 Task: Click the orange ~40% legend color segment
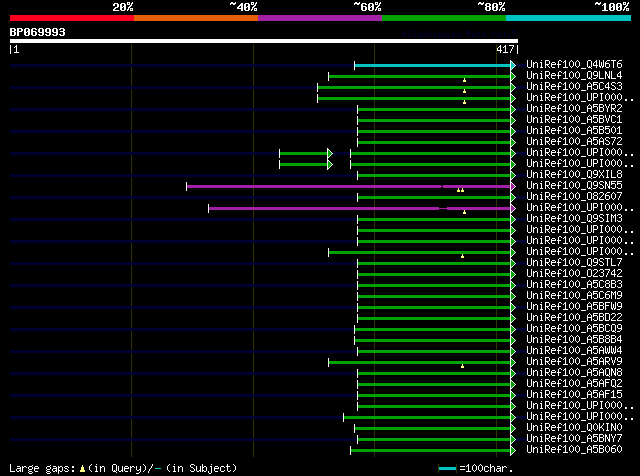(196, 18)
